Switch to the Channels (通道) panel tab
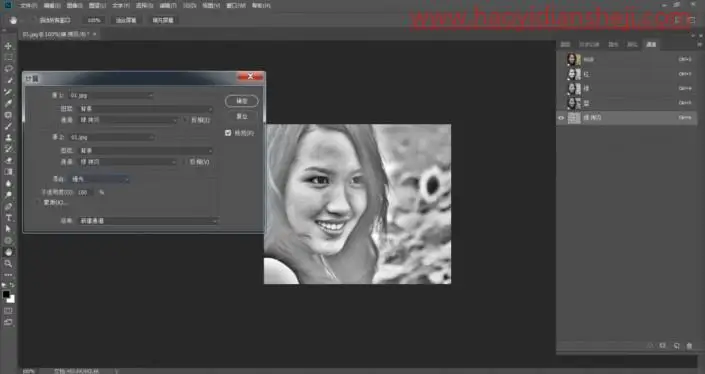This screenshot has width=705, height=374. (x=651, y=45)
